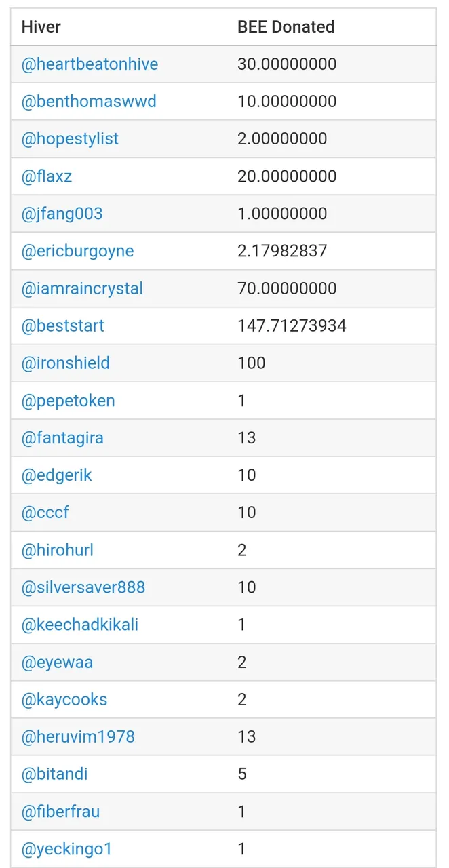Click the @edgerik link
The image size is (449, 868).
click(x=57, y=475)
